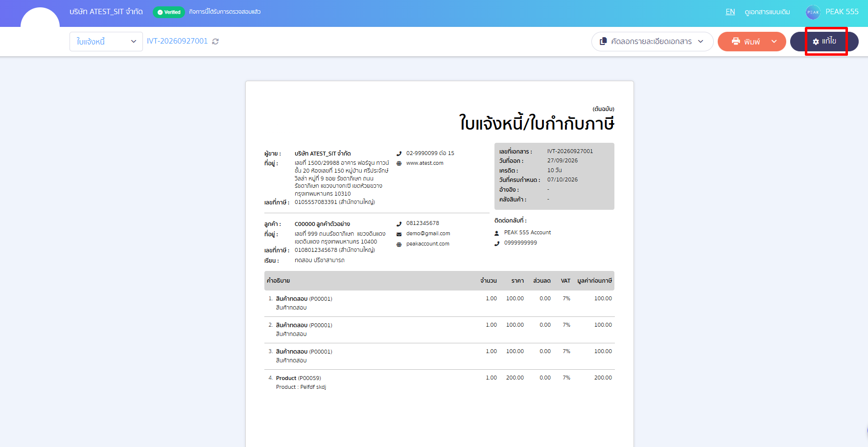Click customer tax ID 0108012345678

tap(316, 250)
